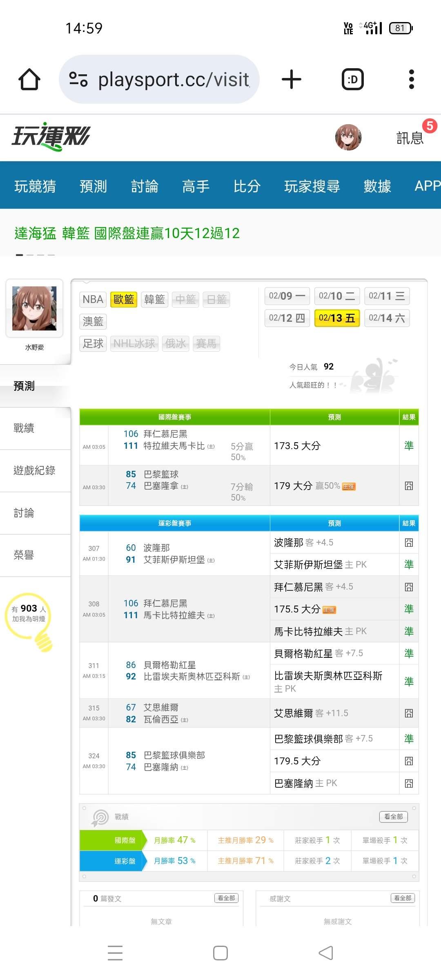Open 預測 in blue nav bar
The image size is (441, 980).
tap(93, 186)
